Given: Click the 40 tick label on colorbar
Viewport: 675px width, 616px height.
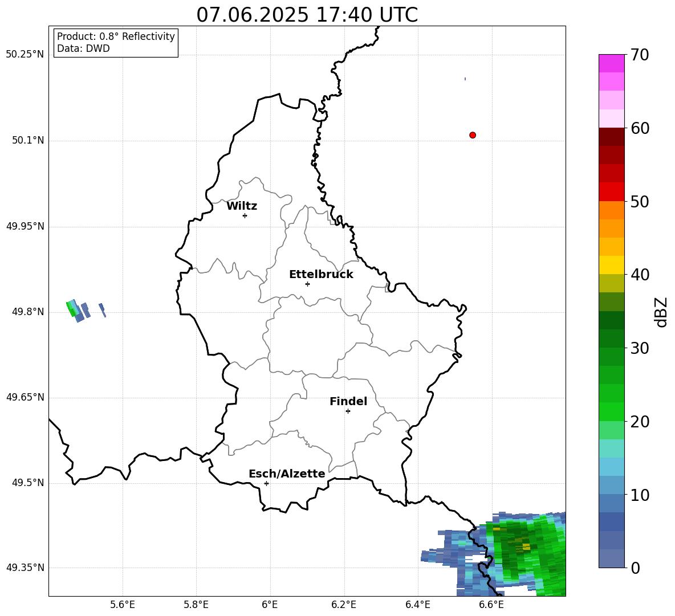Looking at the screenshot, I should pyautogui.click(x=640, y=275).
